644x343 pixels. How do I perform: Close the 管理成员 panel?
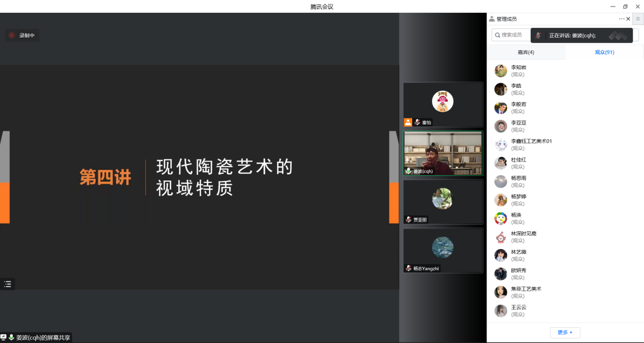tap(628, 19)
